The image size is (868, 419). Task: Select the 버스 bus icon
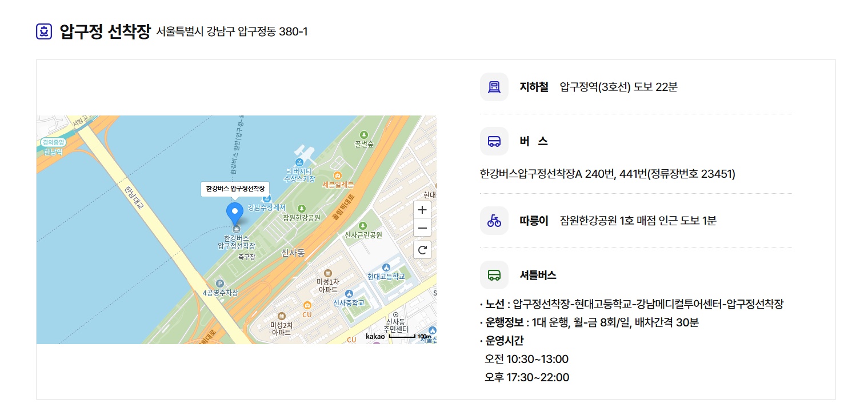click(494, 141)
